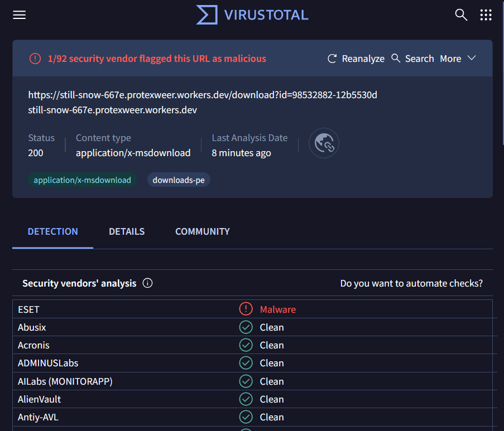This screenshot has width=504, height=431.
Task: Click the ESET vendor name
Action: click(x=28, y=309)
